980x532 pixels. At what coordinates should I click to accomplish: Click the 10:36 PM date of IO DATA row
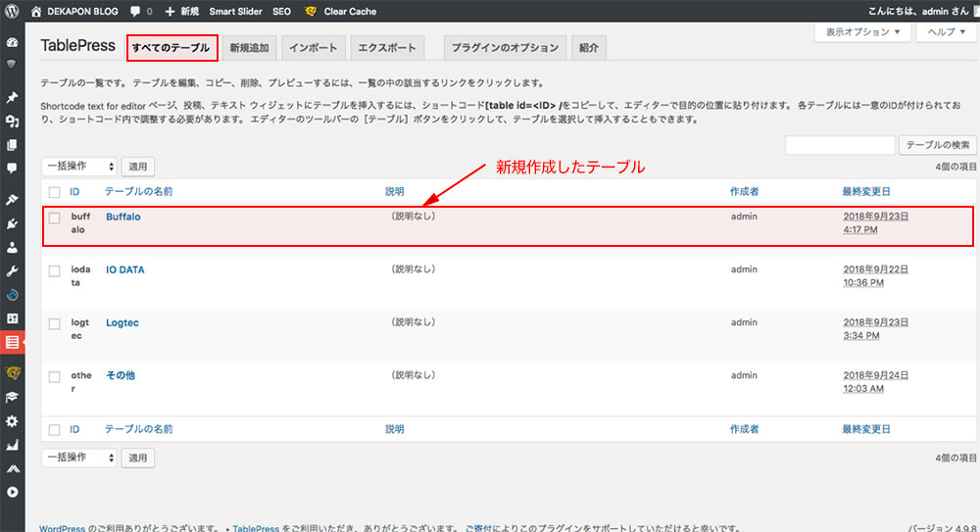(863, 283)
